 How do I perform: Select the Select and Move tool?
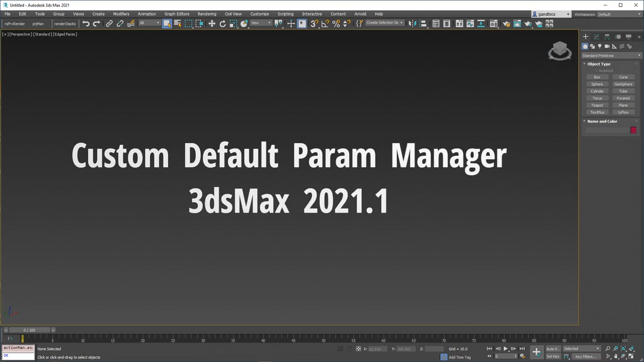[212, 24]
